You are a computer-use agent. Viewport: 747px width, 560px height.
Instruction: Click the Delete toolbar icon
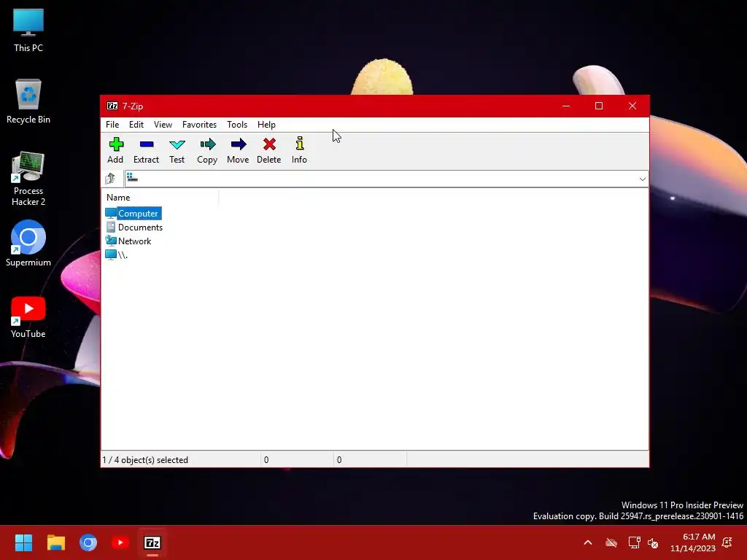pos(269,150)
